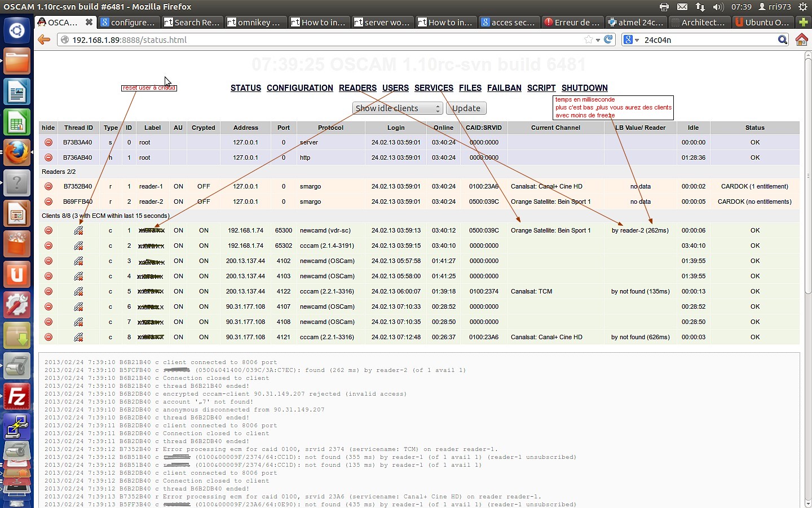
Task: Open the Firefox home page icon
Action: point(801,40)
